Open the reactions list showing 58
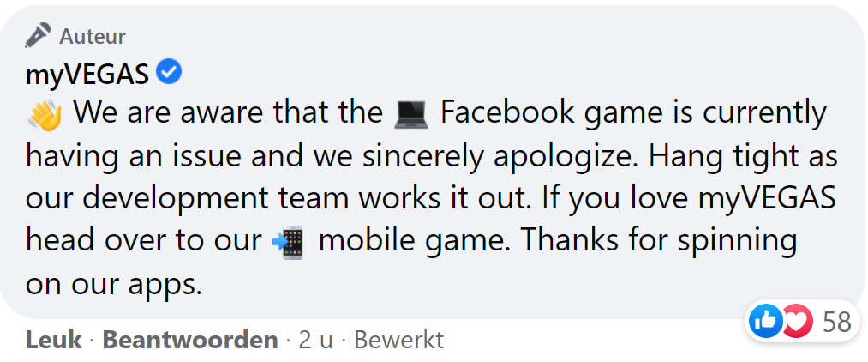 coord(836,322)
